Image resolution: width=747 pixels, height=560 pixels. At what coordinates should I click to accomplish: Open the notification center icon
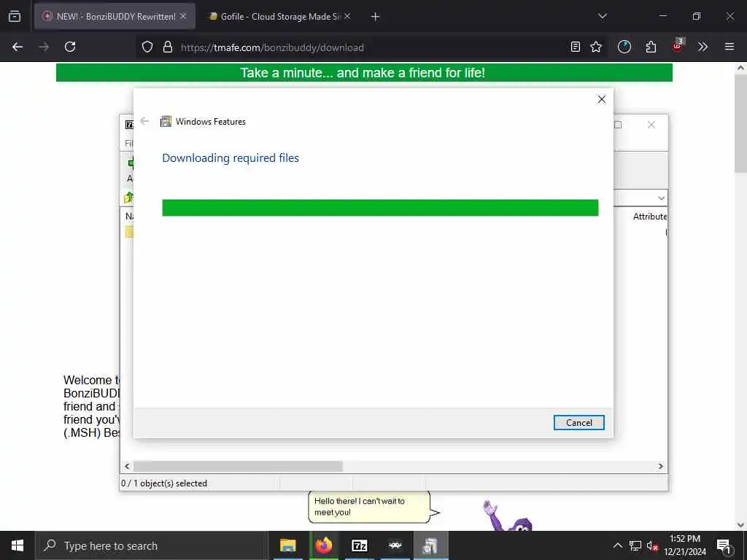(x=724, y=545)
